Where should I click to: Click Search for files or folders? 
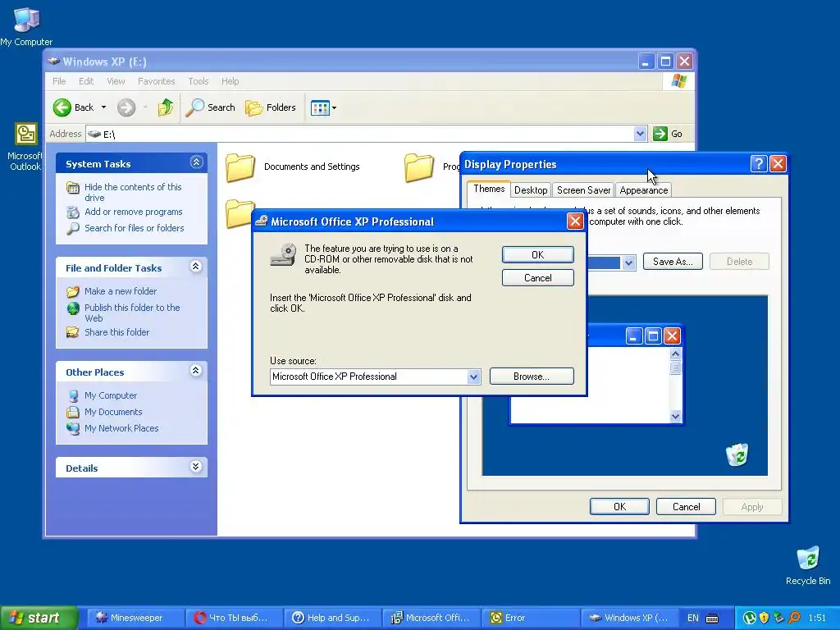click(134, 228)
